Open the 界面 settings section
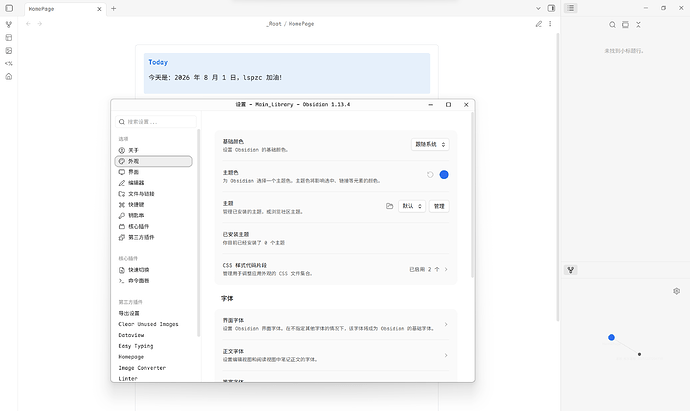Screen dimensions: 690x411 click(x=154, y=172)
